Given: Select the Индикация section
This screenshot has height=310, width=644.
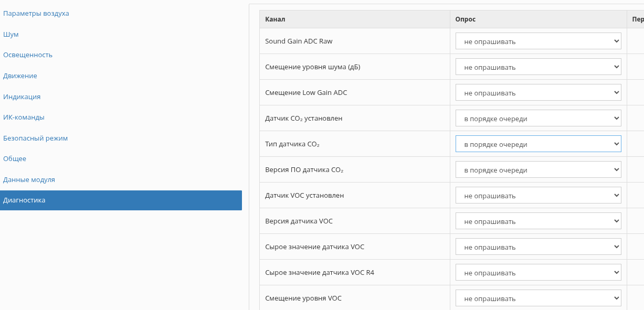Looking at the screenshot, I should pyautogui.click(x=22, y=97).
